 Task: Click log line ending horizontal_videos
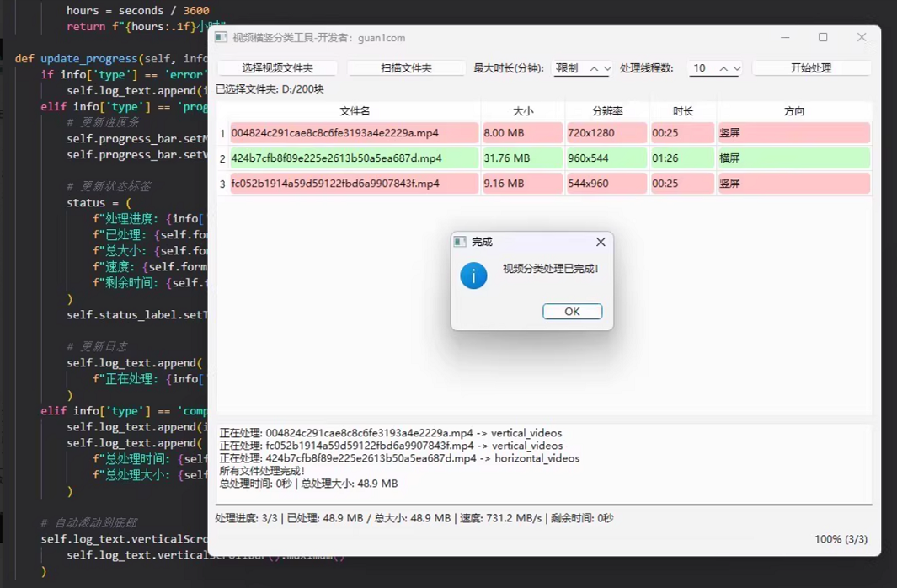tap(399, 458)
